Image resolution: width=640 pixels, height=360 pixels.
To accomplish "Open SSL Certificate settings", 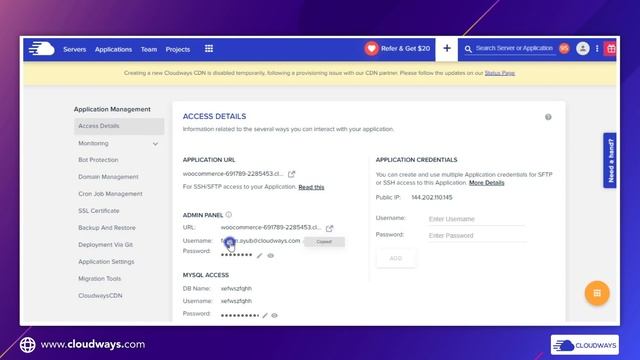I will pyautogui.click(x=99, y=211).
